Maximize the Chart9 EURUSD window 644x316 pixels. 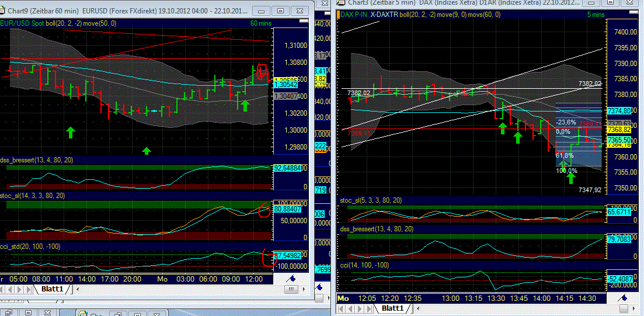[x=280, y=11]
